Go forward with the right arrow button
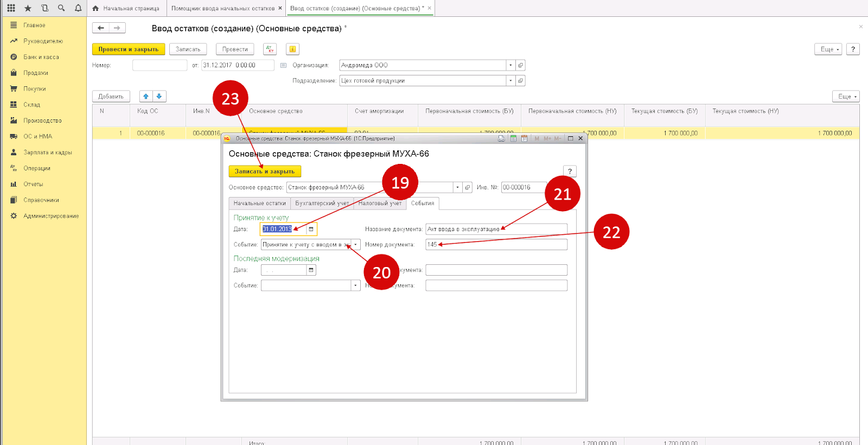This screenshot has width=868, height=445. click(117, 28)
